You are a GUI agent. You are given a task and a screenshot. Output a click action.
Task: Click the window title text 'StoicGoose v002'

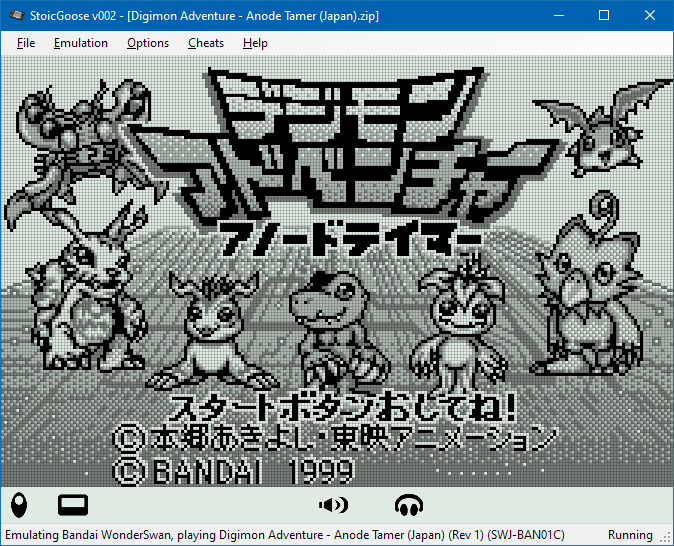coord(73,16)
